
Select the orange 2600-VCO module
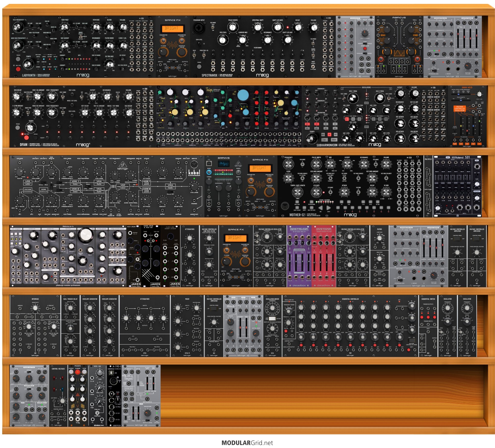467,116
